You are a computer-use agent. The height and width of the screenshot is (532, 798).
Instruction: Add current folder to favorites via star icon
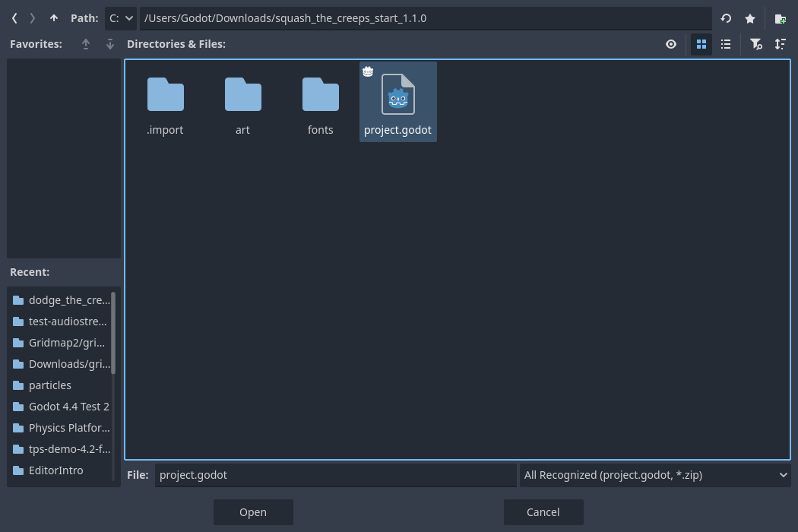point(750,18)
